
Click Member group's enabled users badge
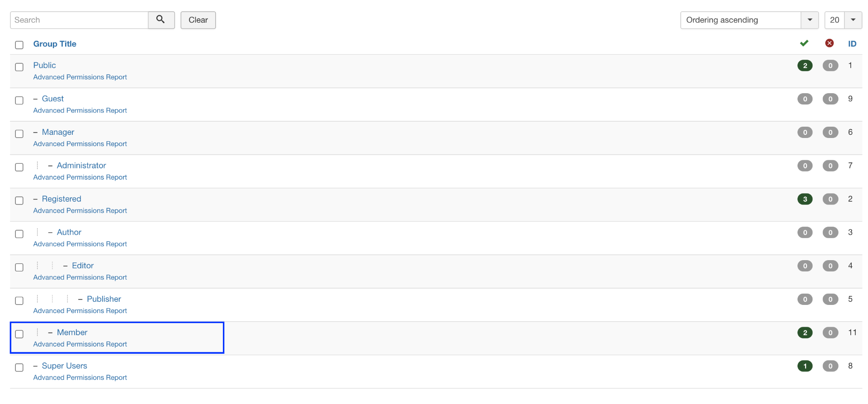(x=805, y=333)
